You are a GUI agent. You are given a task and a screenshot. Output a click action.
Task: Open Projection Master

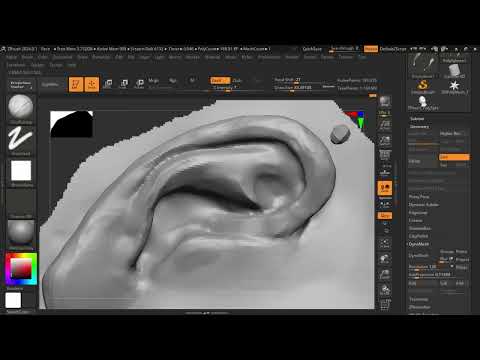coord(21,85)
